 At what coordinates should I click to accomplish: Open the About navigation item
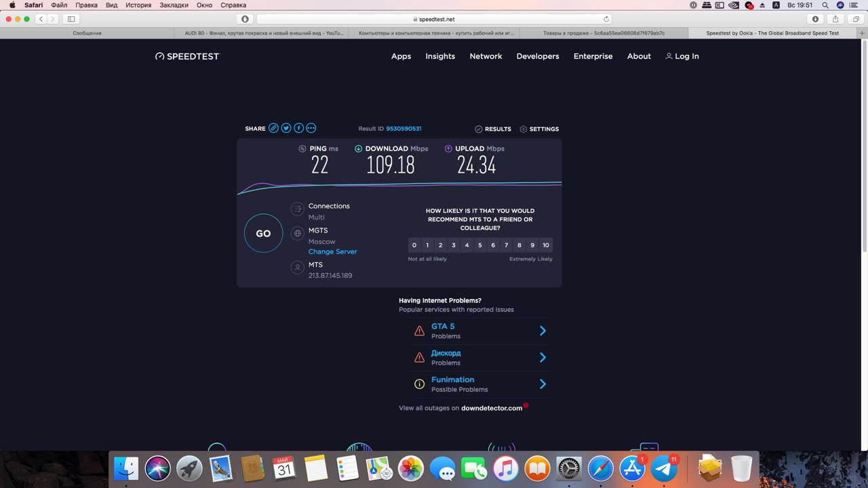(639, 56)
